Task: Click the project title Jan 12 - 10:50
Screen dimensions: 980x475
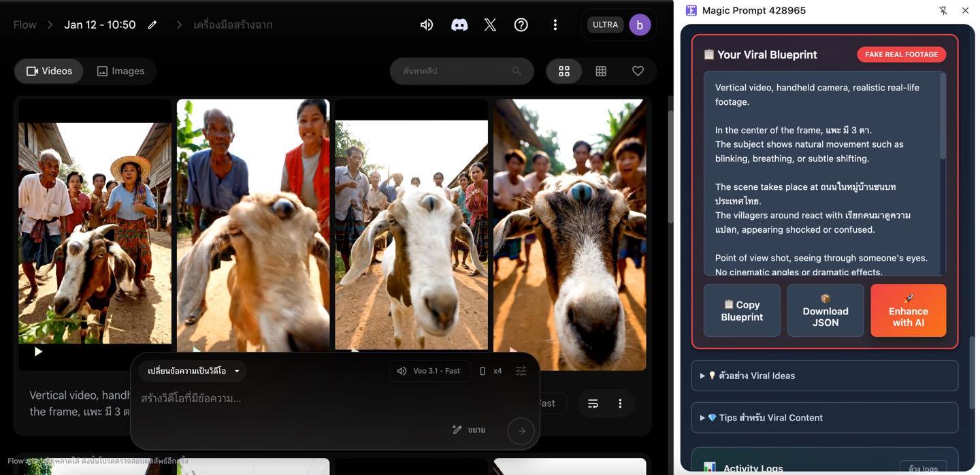Action: tap(100, 24)
